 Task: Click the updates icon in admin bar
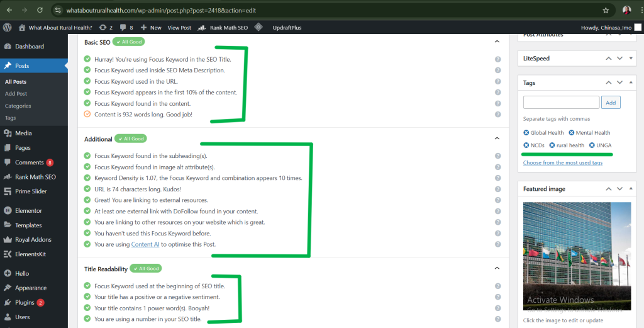(103, 28)
